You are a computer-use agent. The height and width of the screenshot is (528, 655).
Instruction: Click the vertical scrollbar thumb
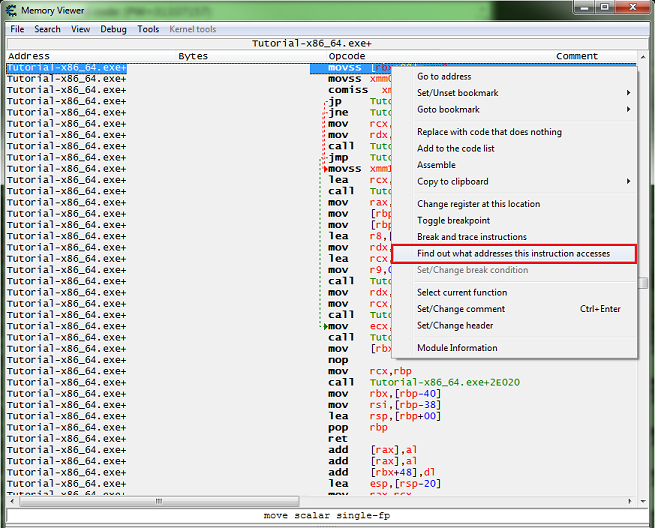643,283
